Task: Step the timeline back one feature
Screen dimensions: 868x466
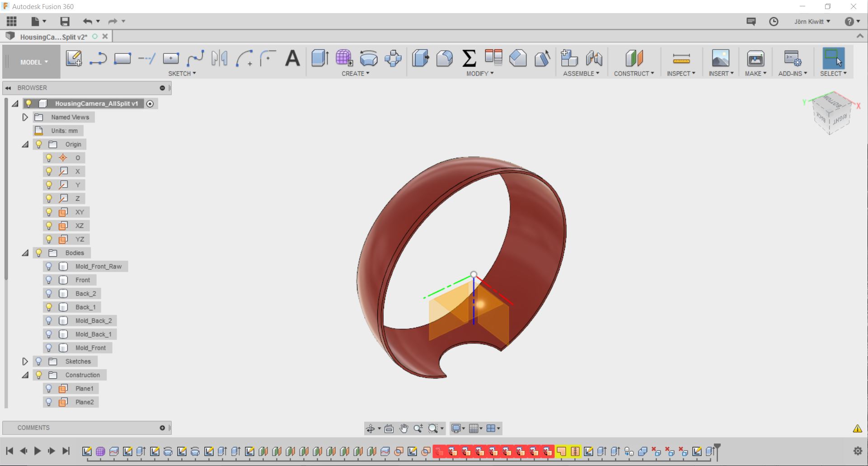Action: (23, 451)
